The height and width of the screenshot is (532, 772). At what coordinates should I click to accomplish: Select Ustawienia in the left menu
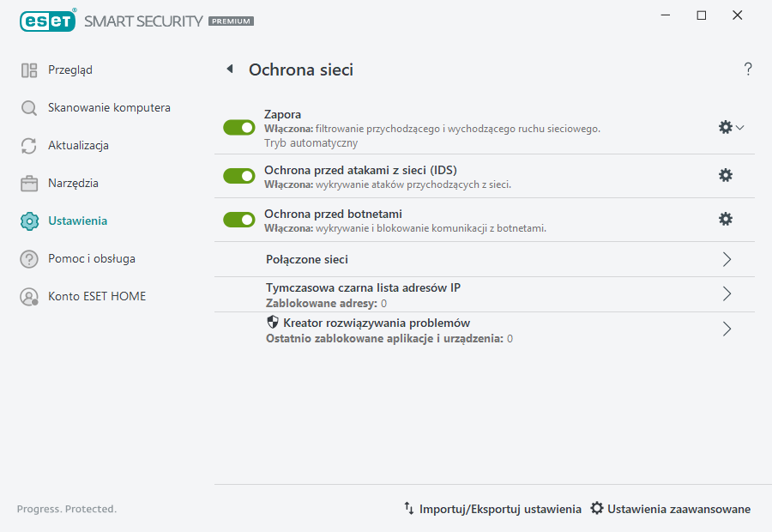click(29, 221)
